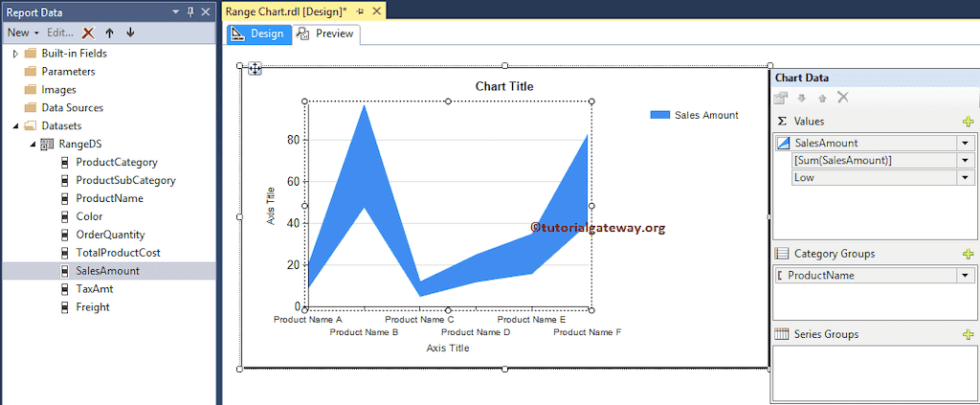The image size is (980, 405).
Task: Open Report Data window position dropdown
Action: pos(175,11)
